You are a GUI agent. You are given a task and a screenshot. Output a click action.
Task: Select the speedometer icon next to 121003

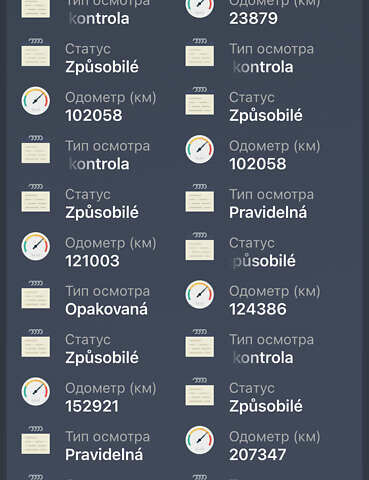pyautogui.click(x=36, y=246)
